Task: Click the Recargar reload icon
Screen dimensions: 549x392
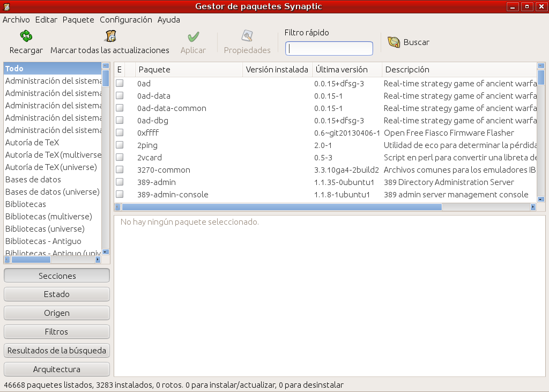Action: pyautogui.click(x=26, y=36)
